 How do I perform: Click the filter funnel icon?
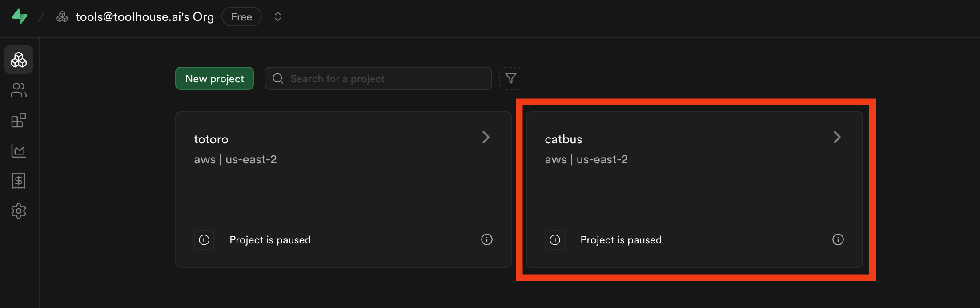[510, 78]
